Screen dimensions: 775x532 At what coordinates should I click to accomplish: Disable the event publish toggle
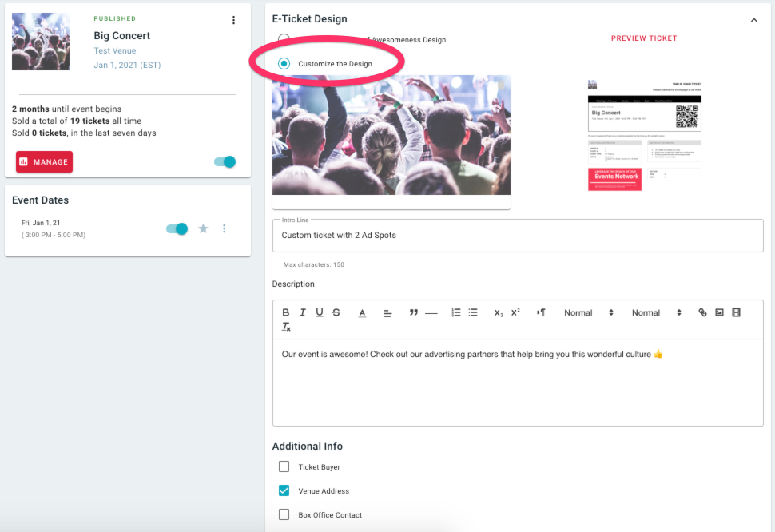click(225, 161)
